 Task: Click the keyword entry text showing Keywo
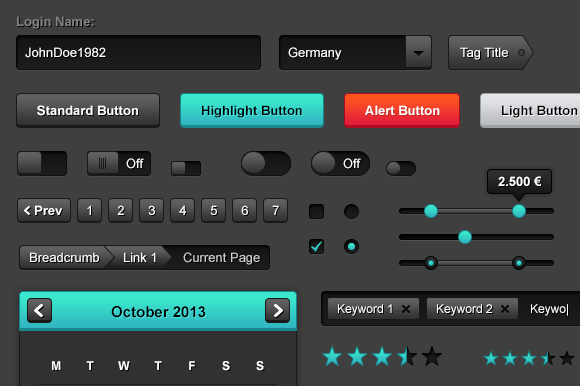click(549, 309)
